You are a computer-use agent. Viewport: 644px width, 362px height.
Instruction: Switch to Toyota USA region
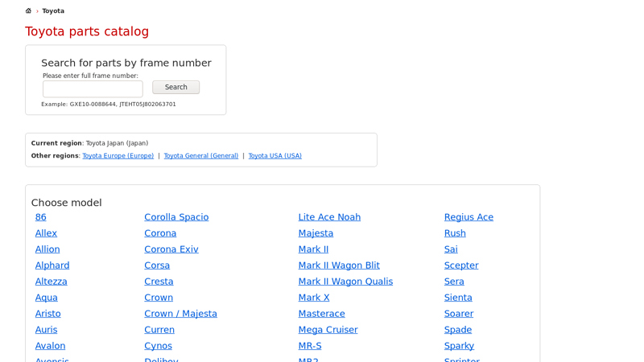coord(275,155)
